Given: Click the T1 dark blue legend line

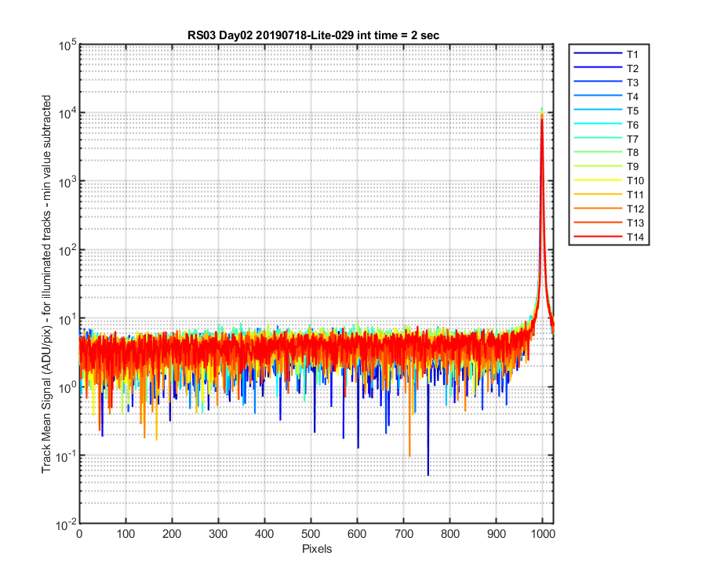Looking at the screenshot, I should [x=598, y=53].
